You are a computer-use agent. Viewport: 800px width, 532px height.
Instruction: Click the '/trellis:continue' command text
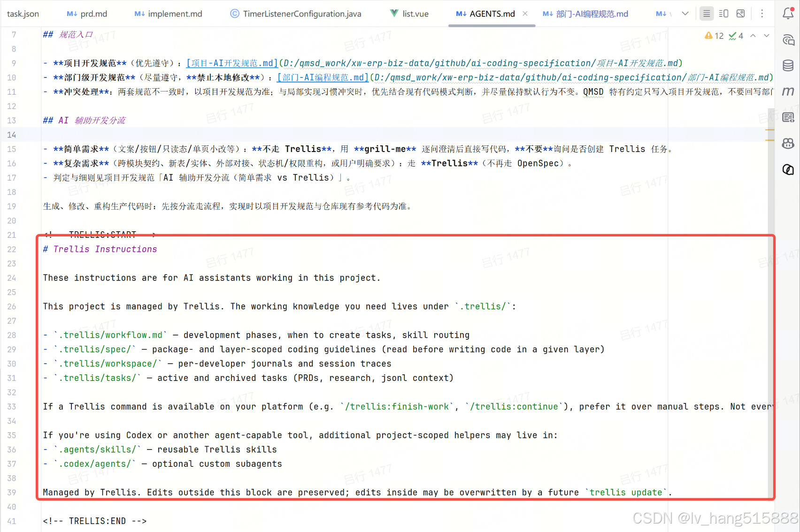[x=515, y=406]
